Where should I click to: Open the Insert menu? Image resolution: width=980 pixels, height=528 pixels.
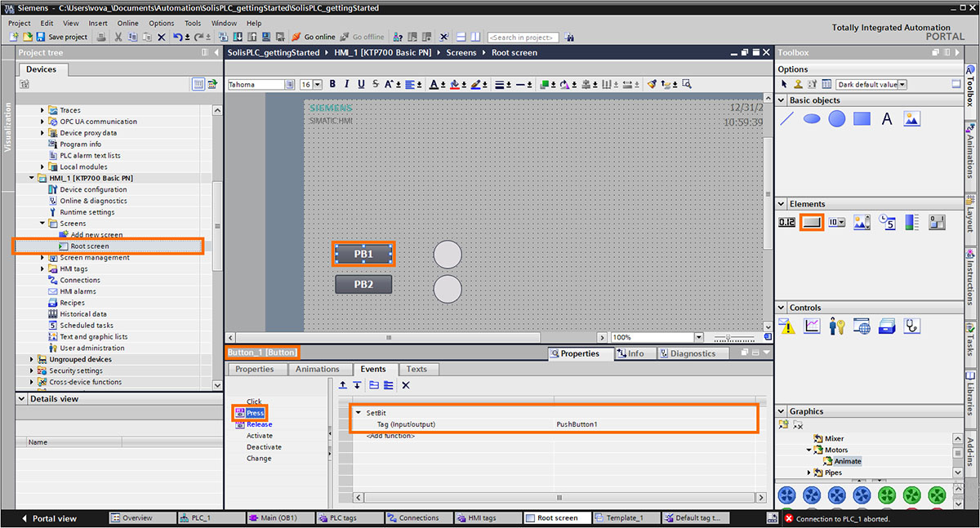98,23
